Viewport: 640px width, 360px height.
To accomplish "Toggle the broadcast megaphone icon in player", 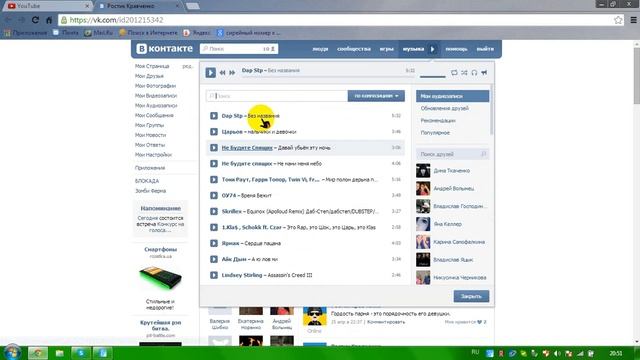I will 484,73.
